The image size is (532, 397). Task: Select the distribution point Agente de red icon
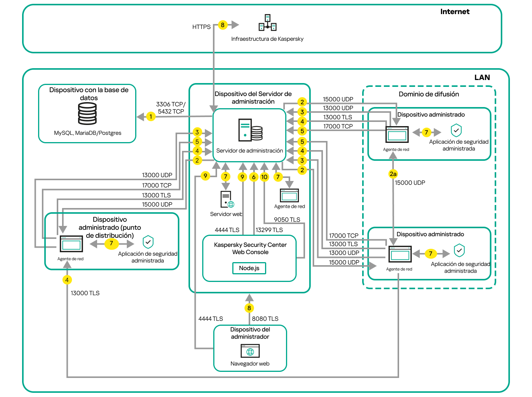tap(71, 244)
